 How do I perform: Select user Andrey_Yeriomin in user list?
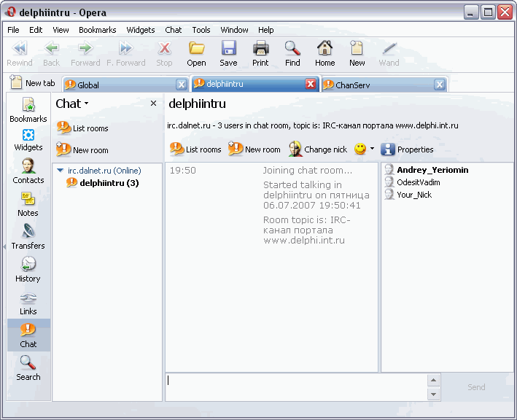(432, 170)
